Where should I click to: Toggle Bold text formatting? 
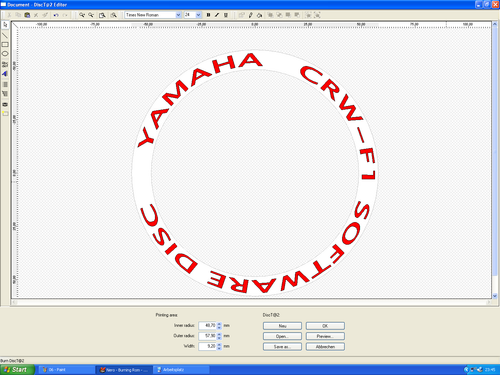coord(208,15)
